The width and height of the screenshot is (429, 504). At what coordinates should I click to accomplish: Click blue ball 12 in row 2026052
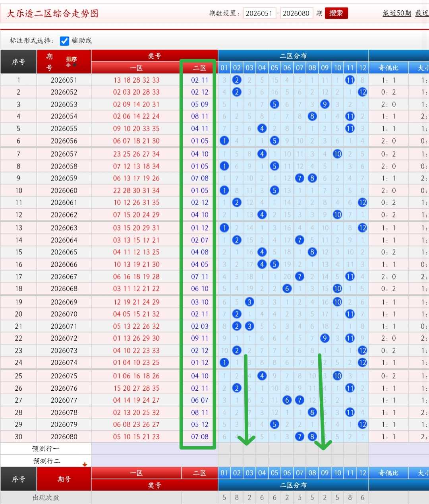pyautogui.click(x=362, y=92)
